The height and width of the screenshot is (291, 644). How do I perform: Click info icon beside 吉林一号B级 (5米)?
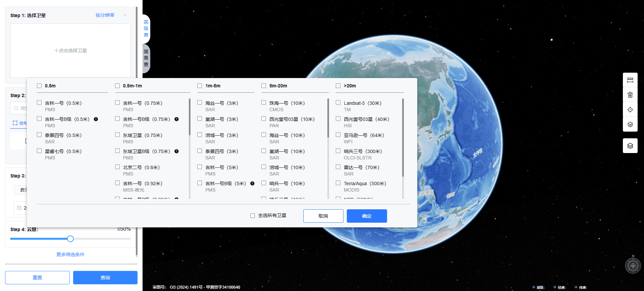[x=252, y=184]
